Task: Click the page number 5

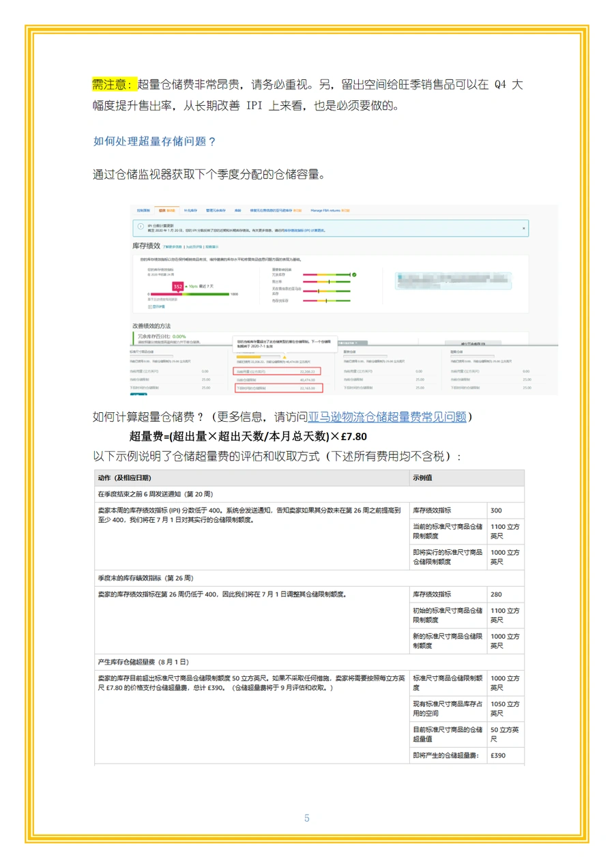Action: 307,818
